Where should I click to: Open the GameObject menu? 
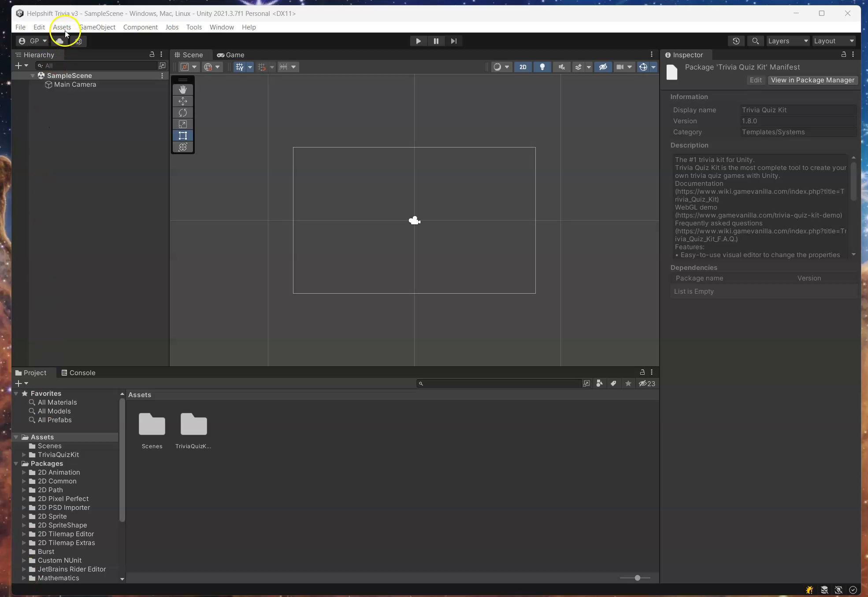coord(97,27)
